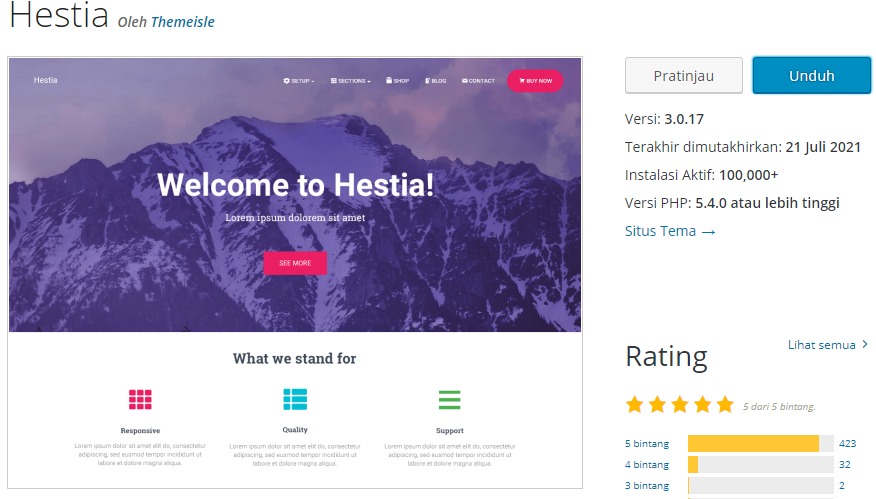Click the '5 dari 5 bintang' text

coord(779,406)
